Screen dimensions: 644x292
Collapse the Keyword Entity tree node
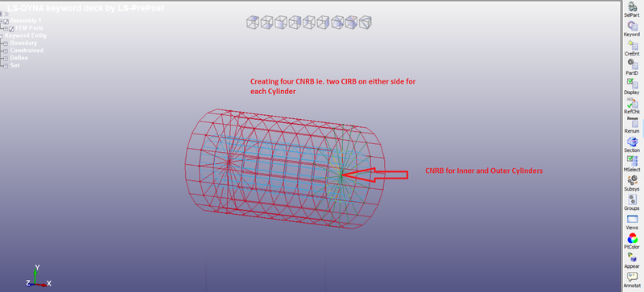(x=2, y=36)
